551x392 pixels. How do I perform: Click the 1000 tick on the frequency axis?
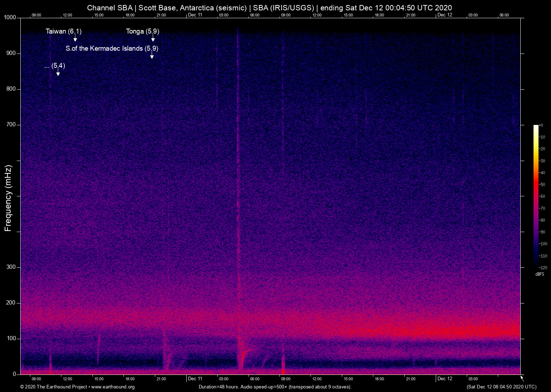point(10,18)
